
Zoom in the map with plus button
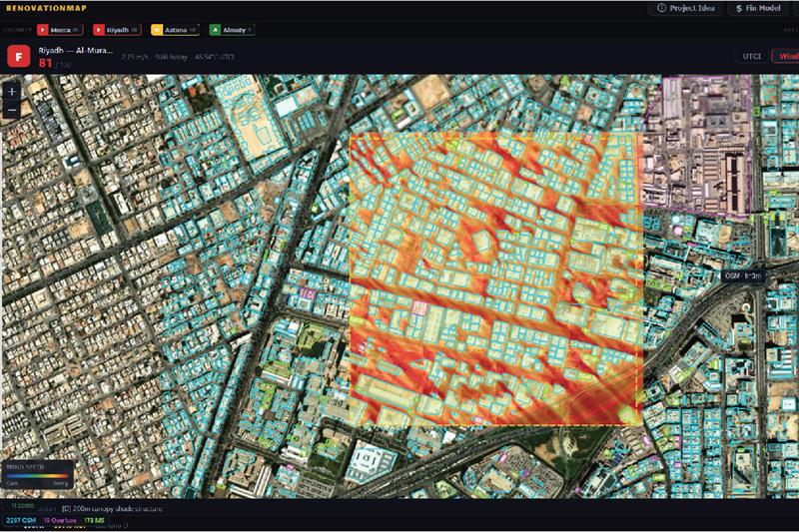click(x=12, y=92)
